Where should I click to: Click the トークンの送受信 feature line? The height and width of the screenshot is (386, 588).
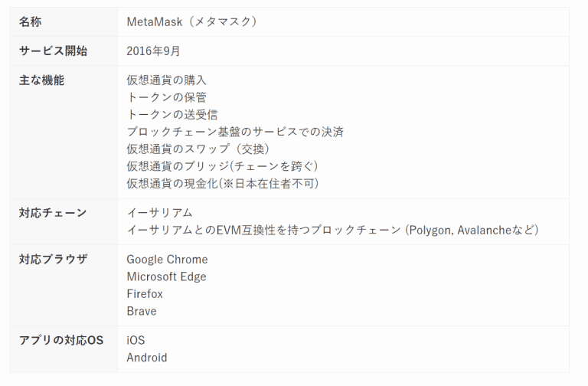pyautogui.click(x=171, y=115)
